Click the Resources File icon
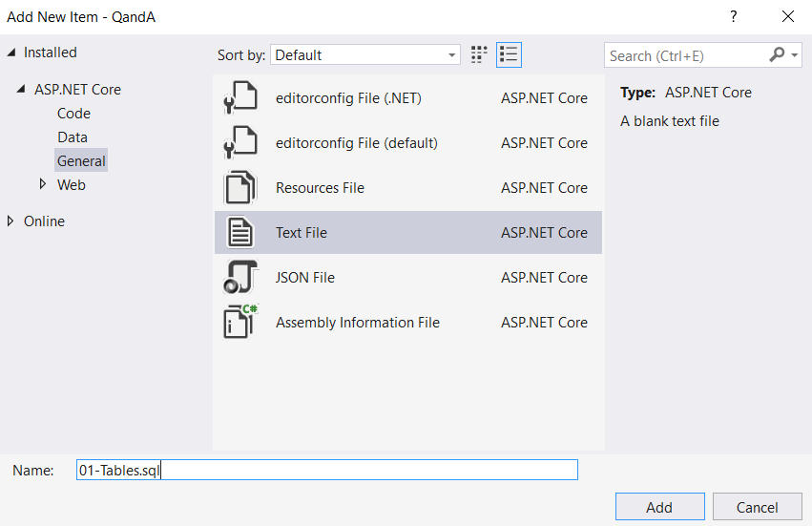The height and width of the screenshot is (526, 812). tap(240, 188)
